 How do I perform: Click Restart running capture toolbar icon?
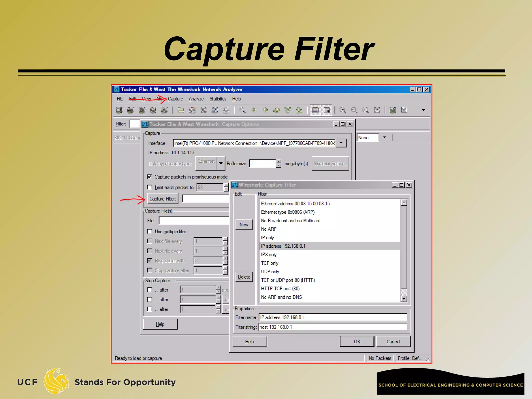(x=164, y=110)
